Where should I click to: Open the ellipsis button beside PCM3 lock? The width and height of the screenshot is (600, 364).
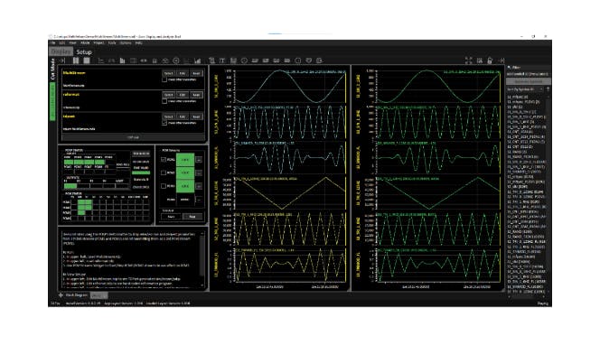tap(199, 186)
